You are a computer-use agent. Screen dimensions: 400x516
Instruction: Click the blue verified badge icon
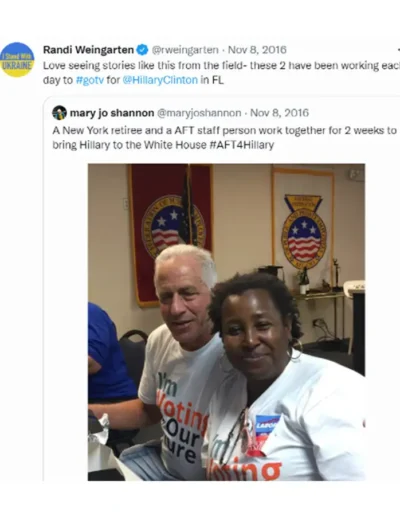tap(143, 50)
